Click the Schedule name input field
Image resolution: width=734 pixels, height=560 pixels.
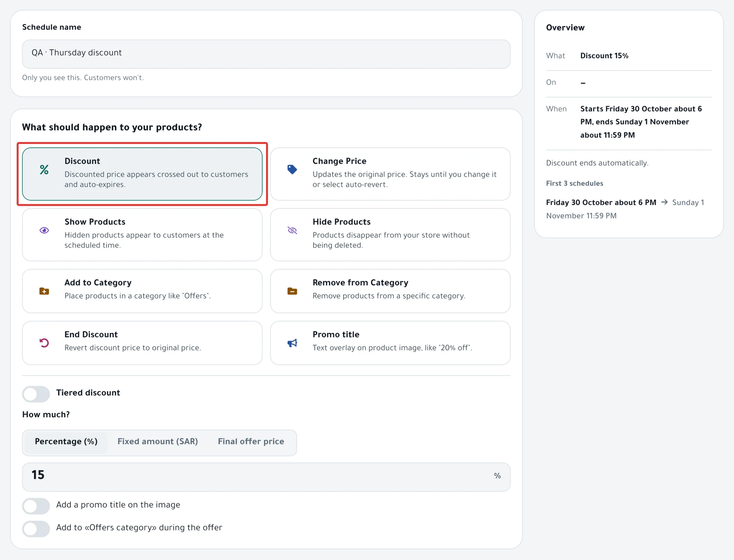266,54
